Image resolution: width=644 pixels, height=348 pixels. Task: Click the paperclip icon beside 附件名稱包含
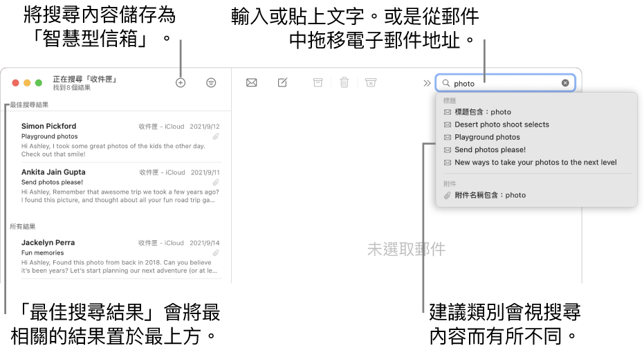[x=448, y=195]
